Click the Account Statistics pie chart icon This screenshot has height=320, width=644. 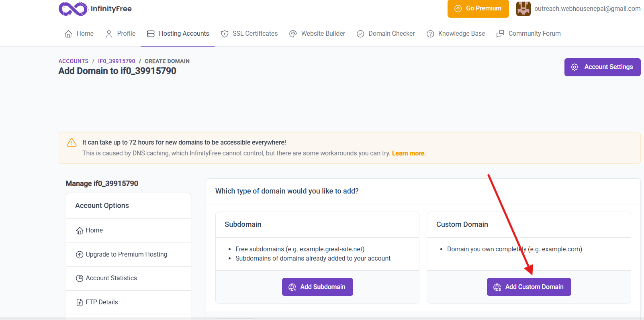click(x=80, y=278)
